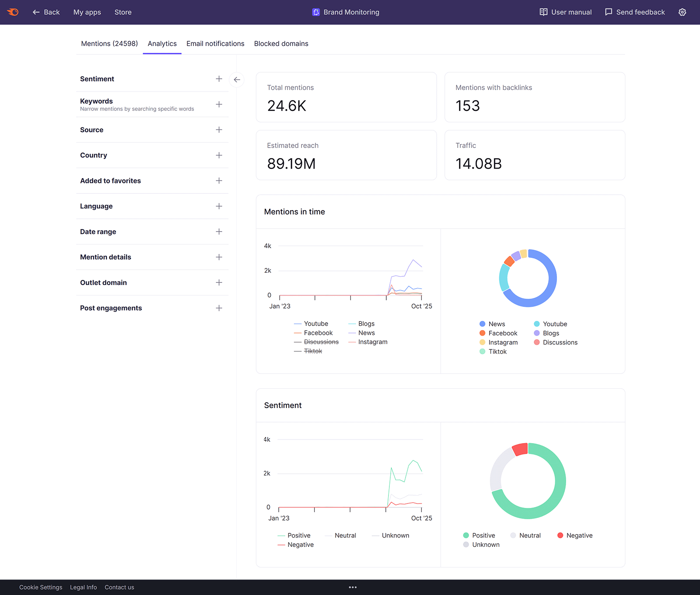
Task: Toggle the Positive line in the Sentiment chart
Action: tap(299, 535)
